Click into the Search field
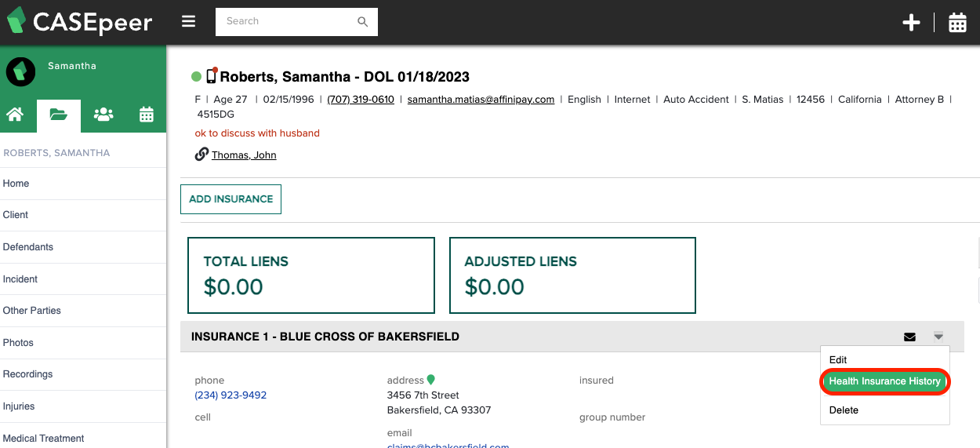 (286, 22)
